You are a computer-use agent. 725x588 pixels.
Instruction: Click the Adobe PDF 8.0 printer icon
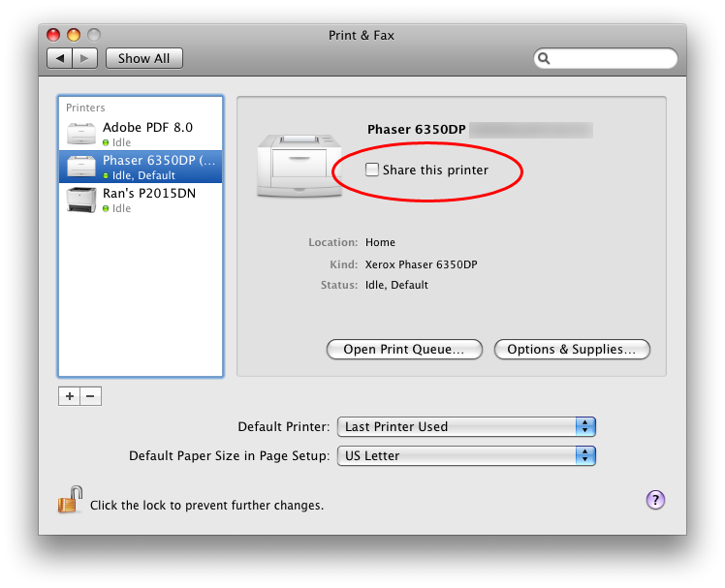81,134
